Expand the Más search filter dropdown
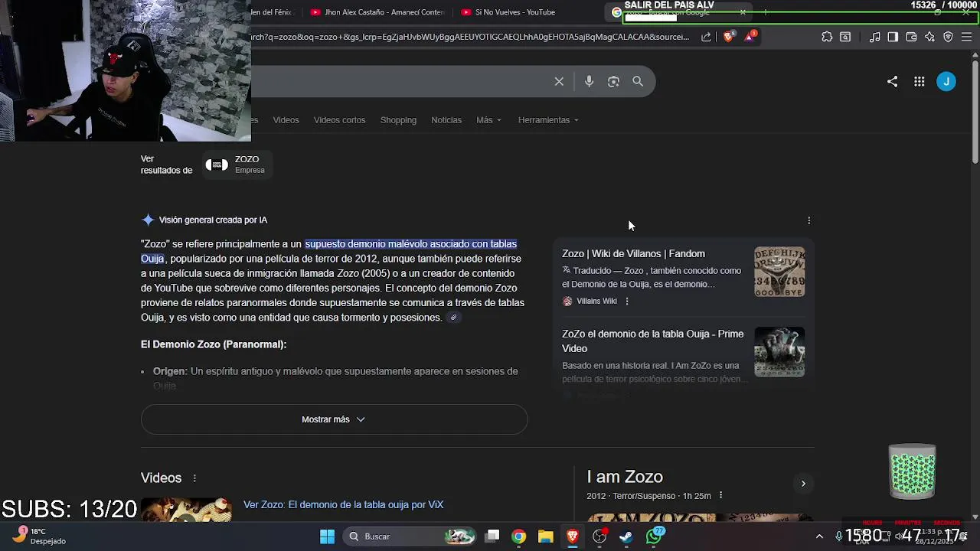Viewport: 980px width, 551px height. (x=488, y=120)
